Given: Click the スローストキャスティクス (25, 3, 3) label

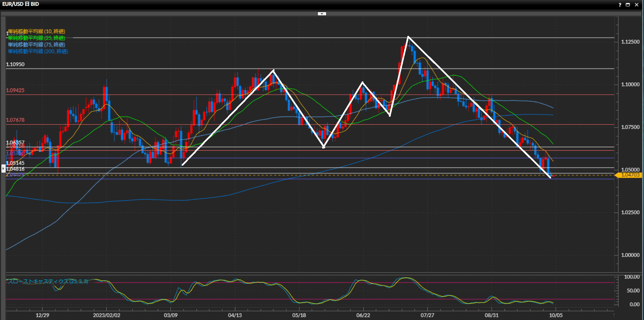Looking at the screenshot, I should (48, 282).
